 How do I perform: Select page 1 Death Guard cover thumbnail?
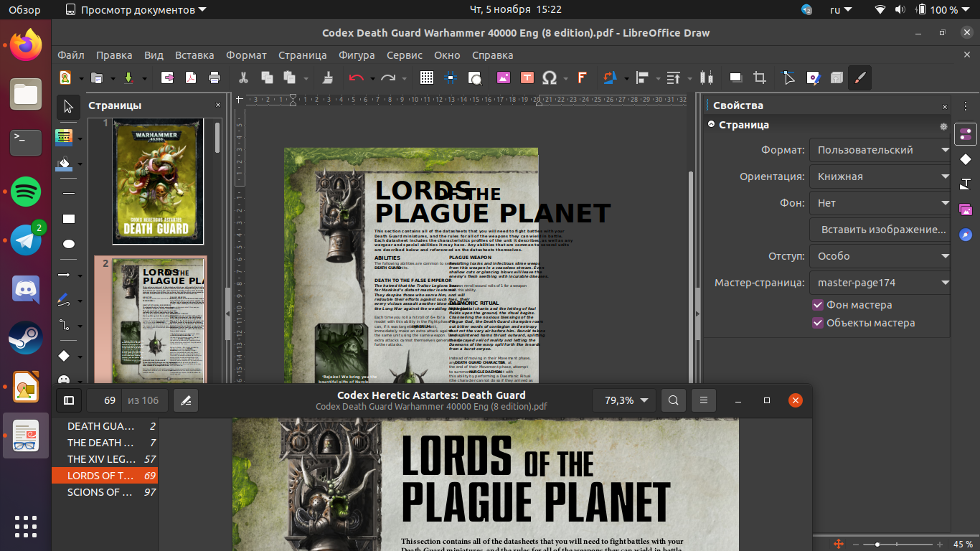click(158, 181)
